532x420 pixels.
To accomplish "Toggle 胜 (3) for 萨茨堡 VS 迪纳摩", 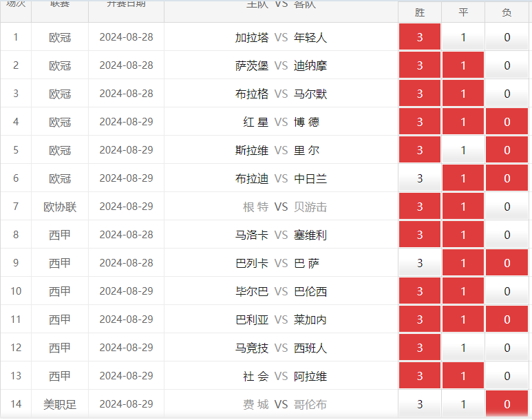I will [x=420, y=65].
